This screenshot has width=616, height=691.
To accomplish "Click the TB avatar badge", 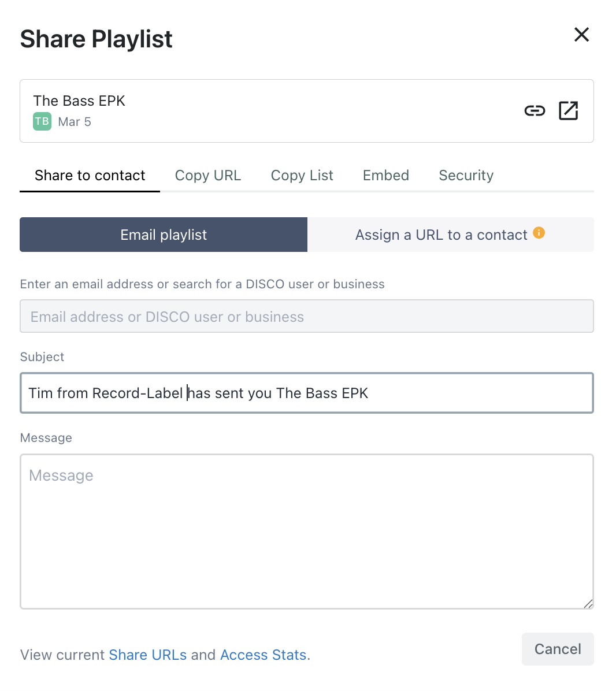I will pyautogui.click(x=42, y=121).
